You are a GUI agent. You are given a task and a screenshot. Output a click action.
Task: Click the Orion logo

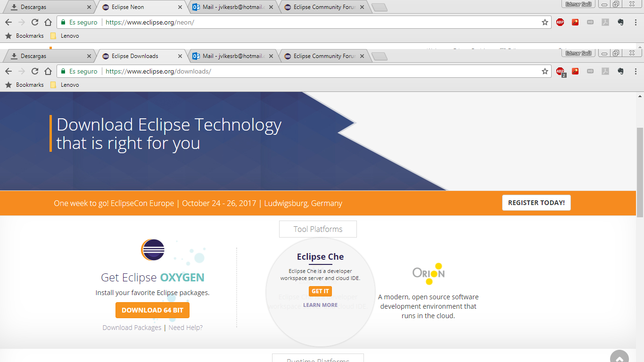(428, 273)
